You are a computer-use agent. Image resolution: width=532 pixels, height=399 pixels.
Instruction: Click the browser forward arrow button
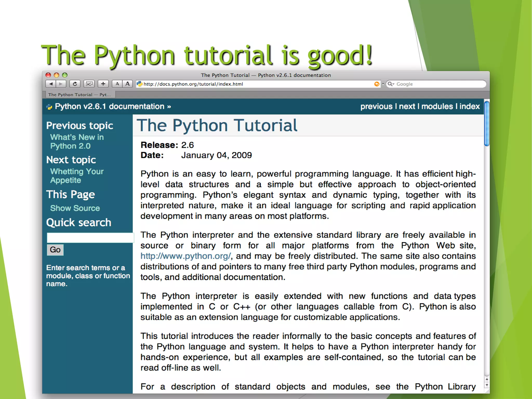(61, 84)
